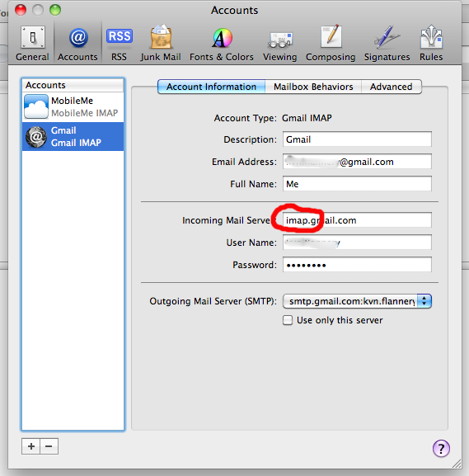The width and height of the screenshot is (469, 476).
Task: Open Junk Mail preferences
Action: click(161, 44)
